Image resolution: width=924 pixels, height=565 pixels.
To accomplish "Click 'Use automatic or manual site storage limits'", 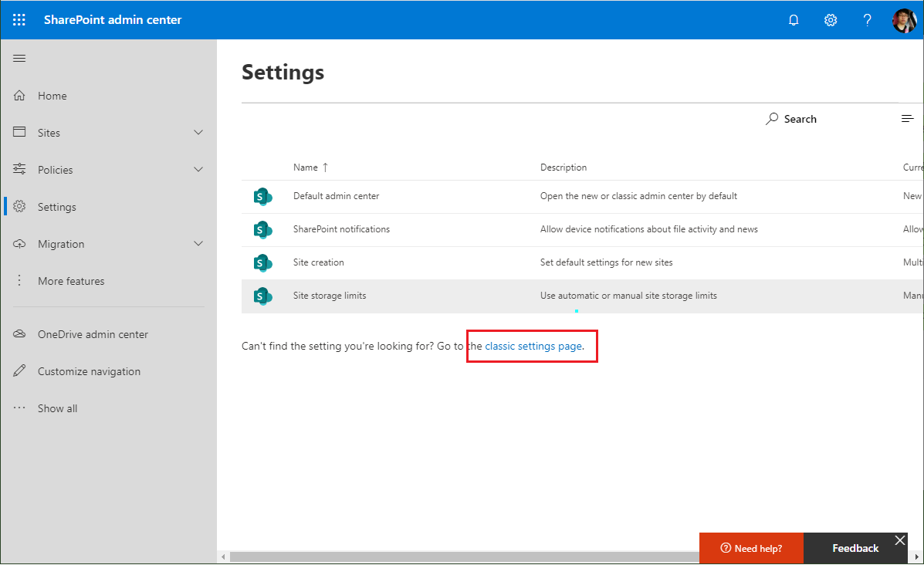I will click(628, 295).
